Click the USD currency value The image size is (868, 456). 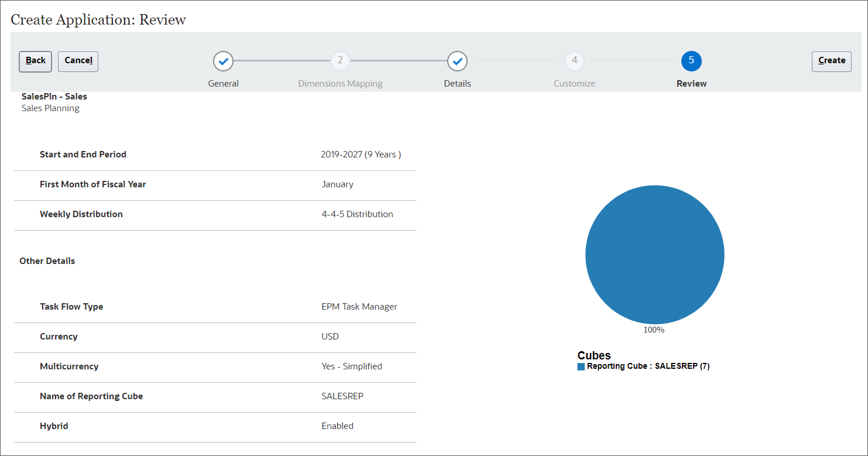point(330,337)
